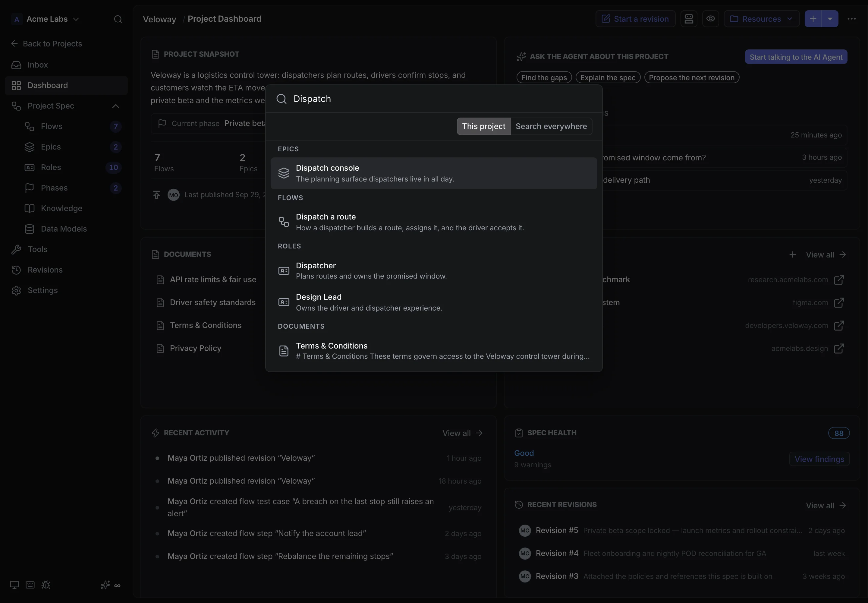This screenshot has height=603, width=868.
Task: Open the Inbox in sidebar
Action: pos(66,65)
